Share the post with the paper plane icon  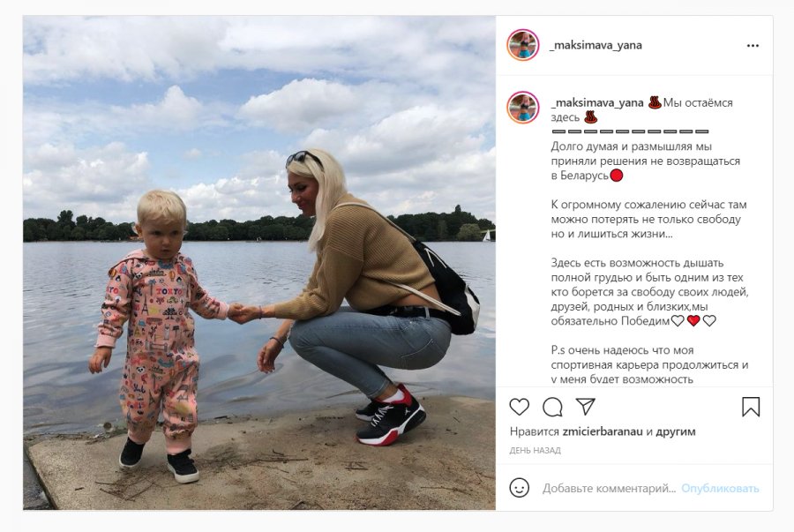pyautogui.click(x=586, y=407)
